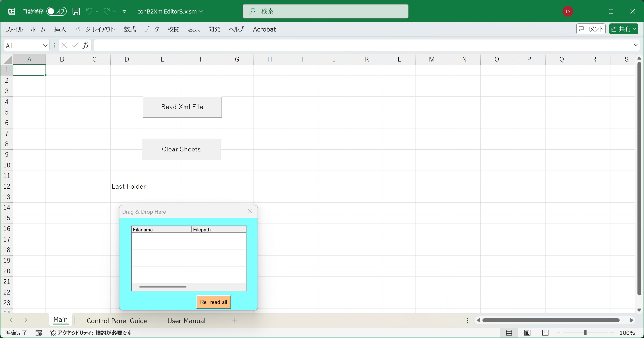
Task: Select Normal view icon in status bar
Action: tap(509, 333)
